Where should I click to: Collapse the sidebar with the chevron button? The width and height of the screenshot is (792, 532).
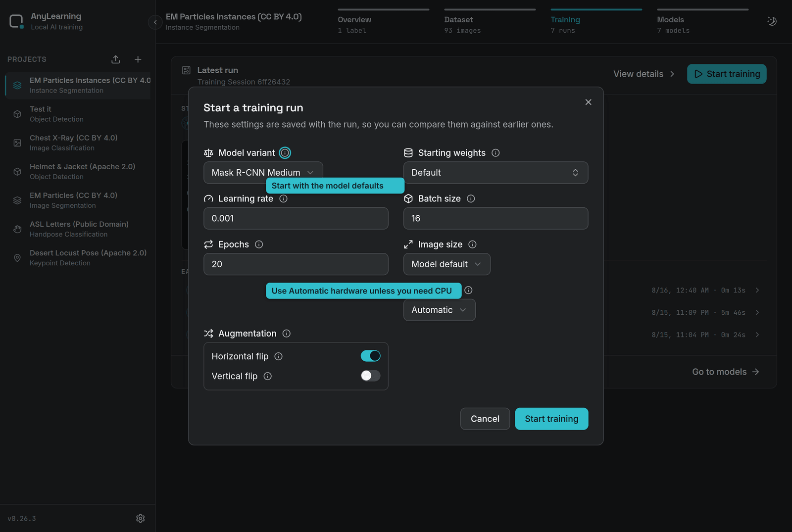point(155,22)
